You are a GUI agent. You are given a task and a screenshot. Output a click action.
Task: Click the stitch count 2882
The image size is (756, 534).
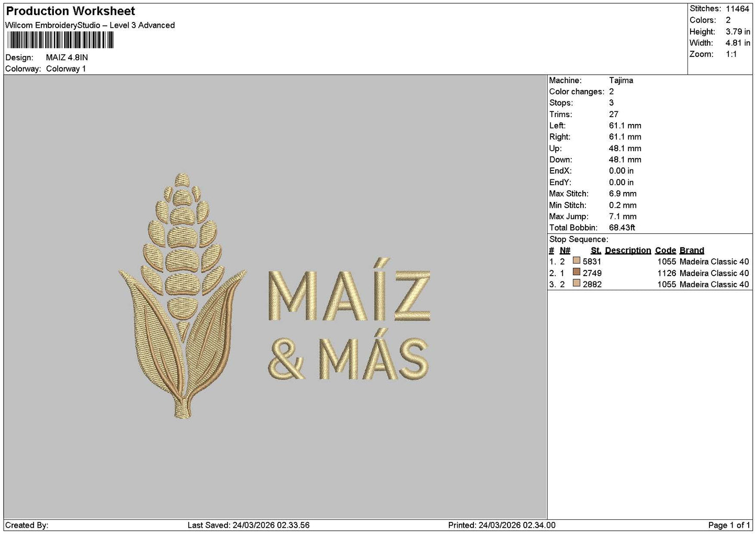tap(592, 285)
